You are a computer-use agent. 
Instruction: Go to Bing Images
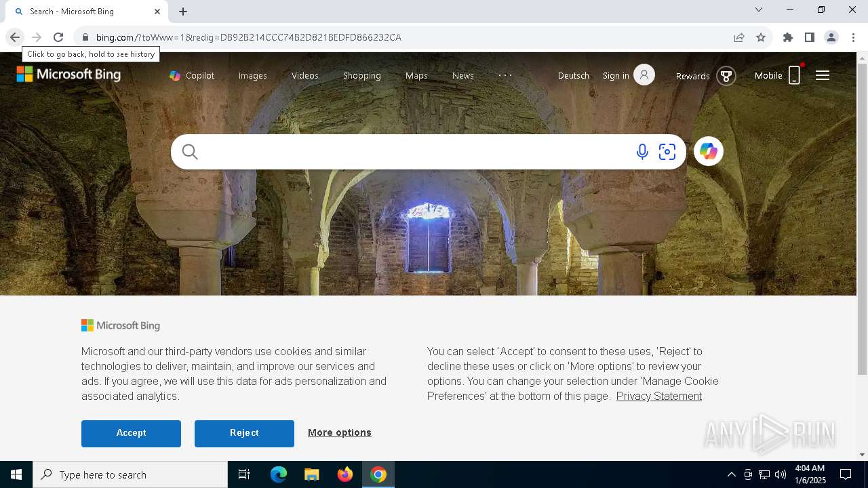253,75
